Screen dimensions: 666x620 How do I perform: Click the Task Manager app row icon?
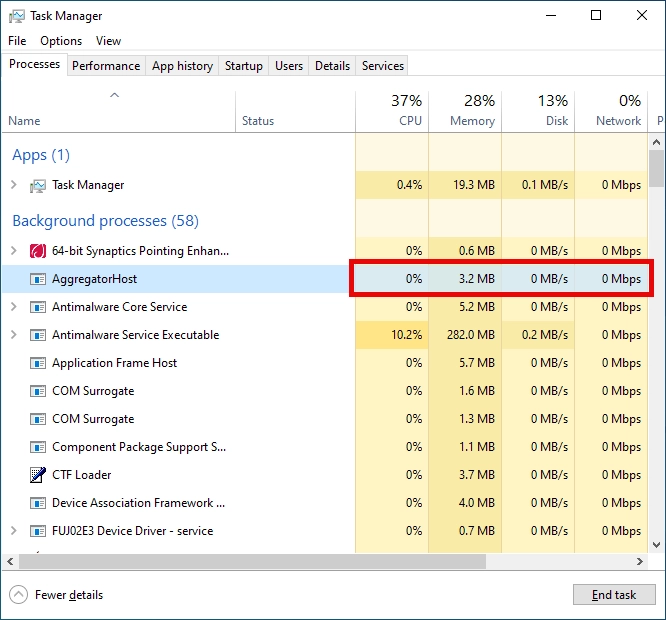click(x=38, y=186)
